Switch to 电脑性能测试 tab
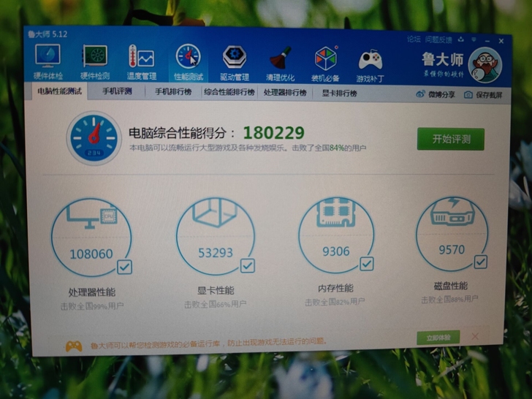Viewport: 532px width, 399px height. (x=59, y=91)
